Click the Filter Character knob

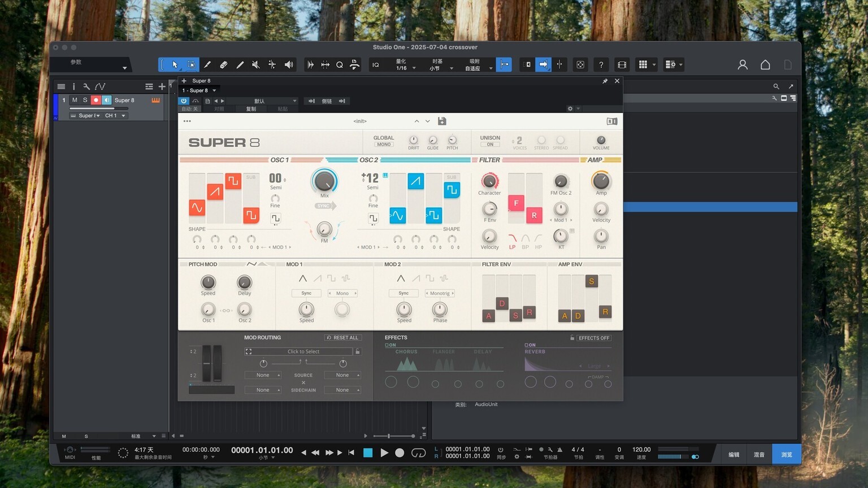click(x=489, y=181)
